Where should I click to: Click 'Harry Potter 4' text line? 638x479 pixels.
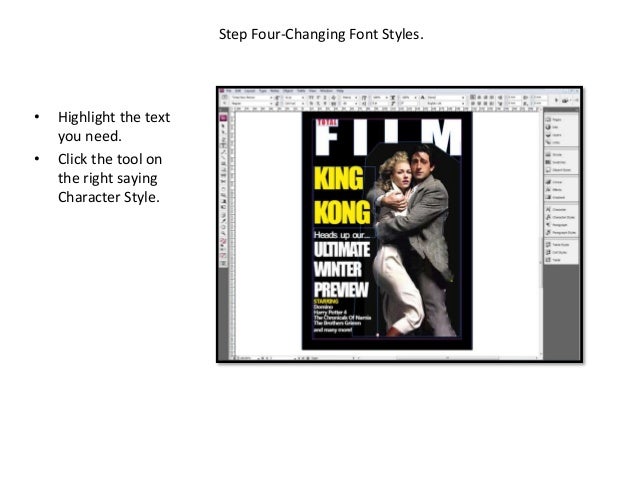click(330, 312)
